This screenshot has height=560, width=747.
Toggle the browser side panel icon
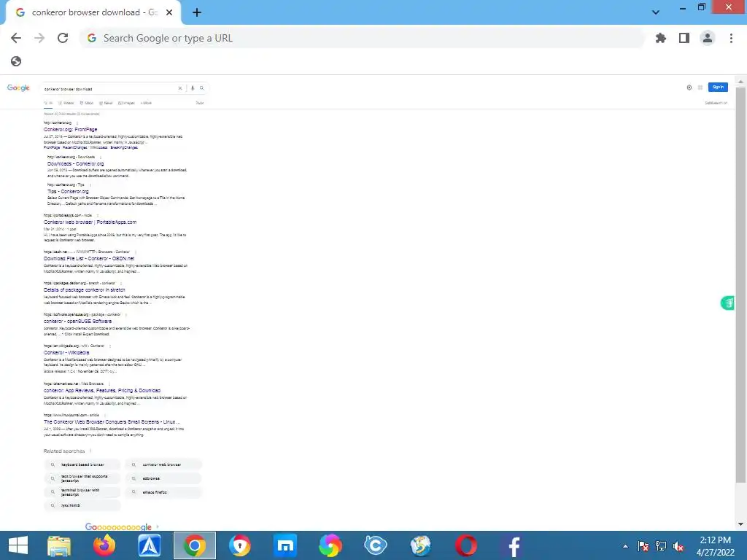pos(684,38)
